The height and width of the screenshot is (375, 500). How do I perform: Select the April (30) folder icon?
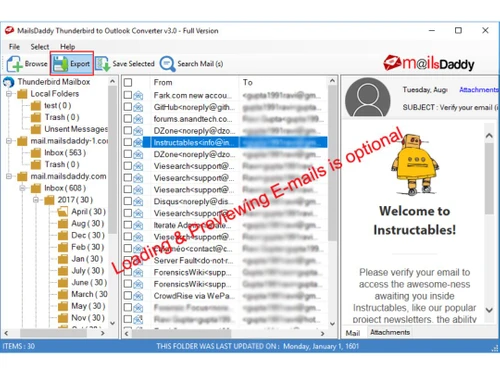(x=63, y=212)
